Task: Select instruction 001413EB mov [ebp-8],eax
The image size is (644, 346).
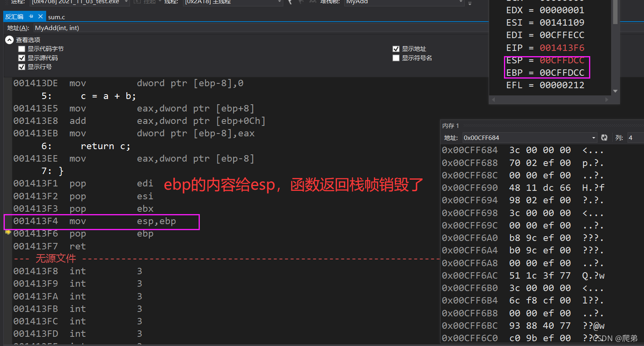Action: tap(134, 134)
